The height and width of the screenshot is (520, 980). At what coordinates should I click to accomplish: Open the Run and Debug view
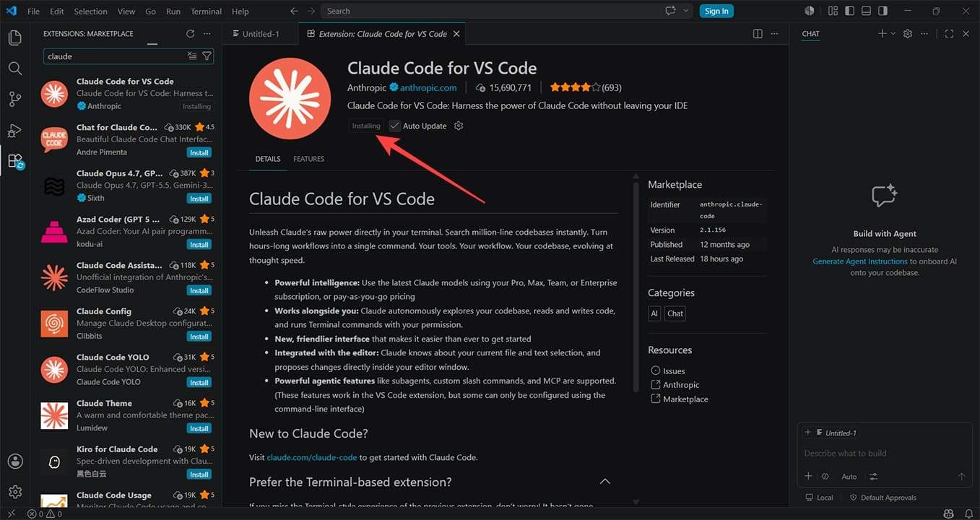15,131
